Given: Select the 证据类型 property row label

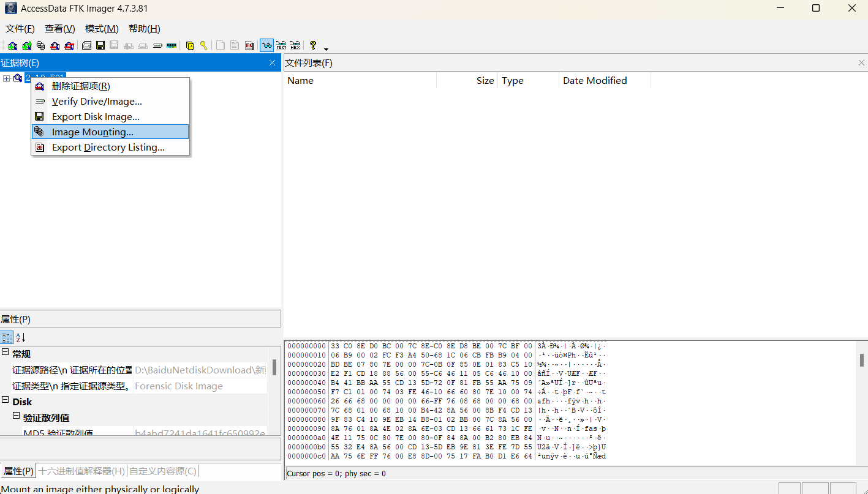Looking at the screenshot, I should point(72,386).
